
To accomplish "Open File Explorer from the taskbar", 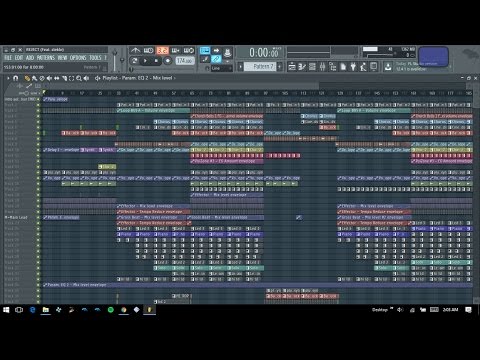I will point(45,310).
